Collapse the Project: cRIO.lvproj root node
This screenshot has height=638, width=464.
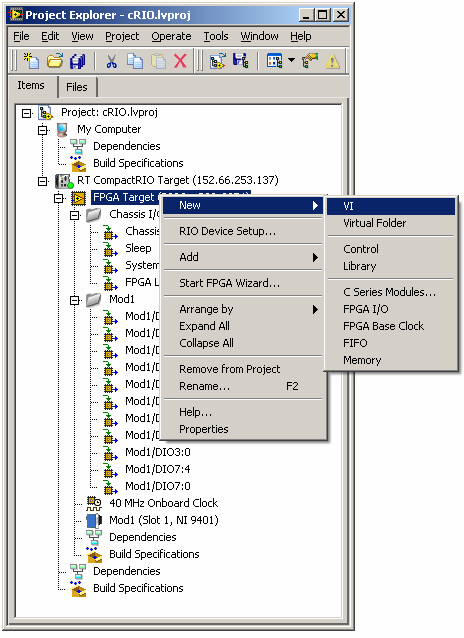pos(26,113)
